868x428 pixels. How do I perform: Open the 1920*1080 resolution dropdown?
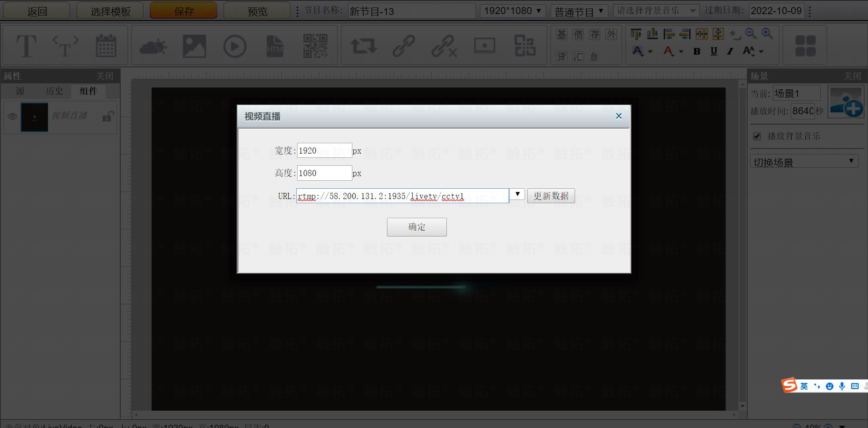(x=512, y=11)
